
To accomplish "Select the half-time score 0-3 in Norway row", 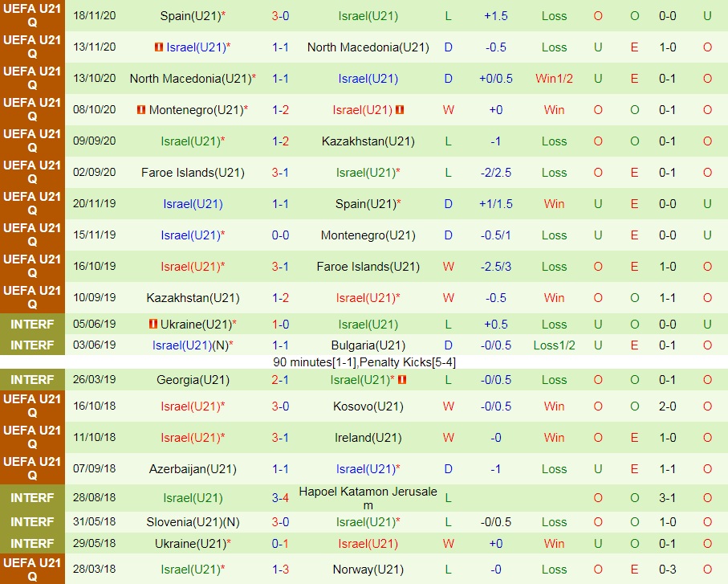I will pos(667,569).
